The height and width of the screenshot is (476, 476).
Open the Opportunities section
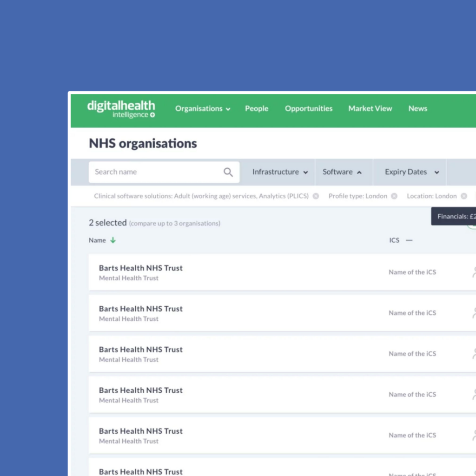click(309, 108)
